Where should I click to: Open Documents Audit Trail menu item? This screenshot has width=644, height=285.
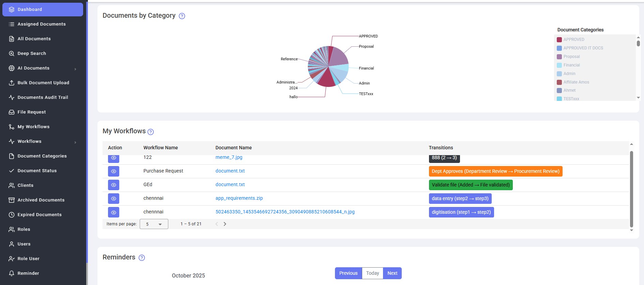(43, 97)
